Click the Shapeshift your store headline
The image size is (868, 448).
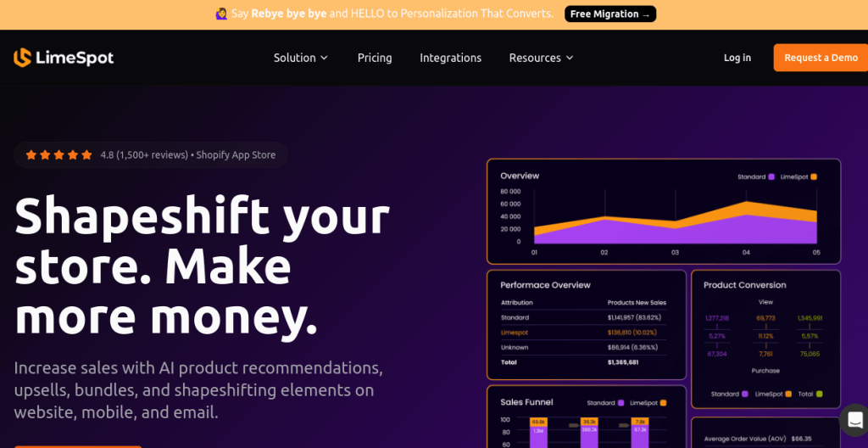click(x=202, y=268)
